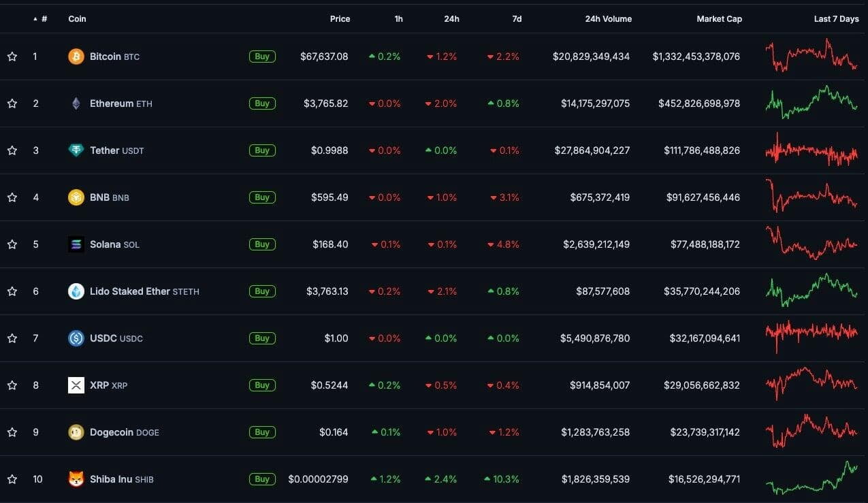Open the Solana SOL coin page link
The height and width of the screenshot is (503, 868).
(114, 244)
